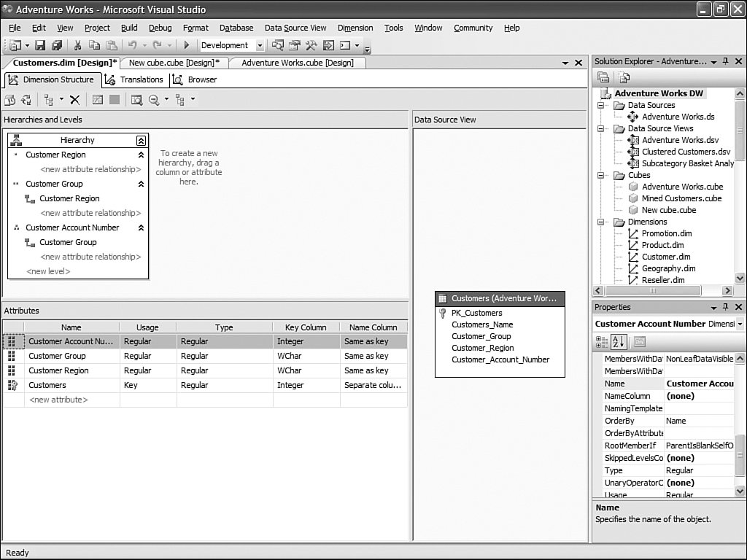Switch to the Browser tab
The width and height of the screenshot is (747, 560).
pyautogui.click(x=195, y=79)
